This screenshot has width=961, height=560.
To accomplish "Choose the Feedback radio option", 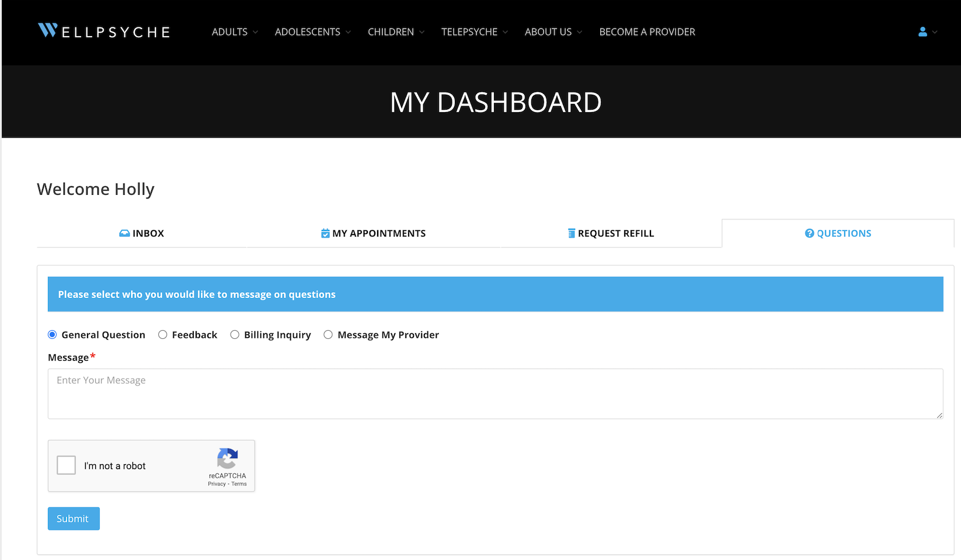I will coord(163,335).
